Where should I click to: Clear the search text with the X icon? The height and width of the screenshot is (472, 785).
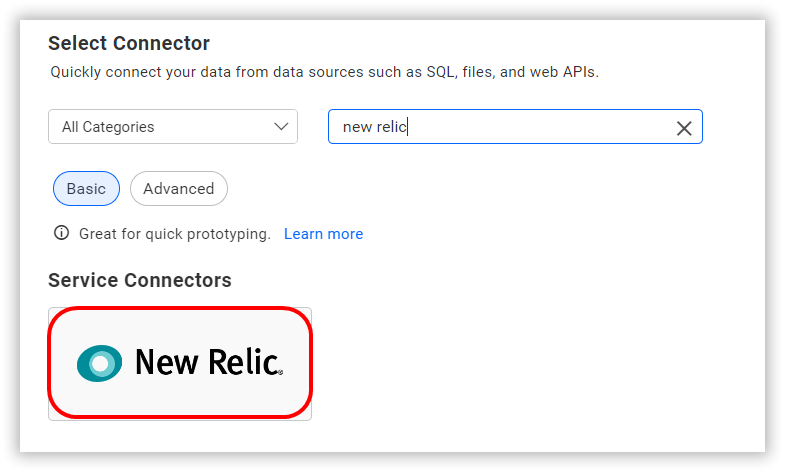click(x=684, y=128)
